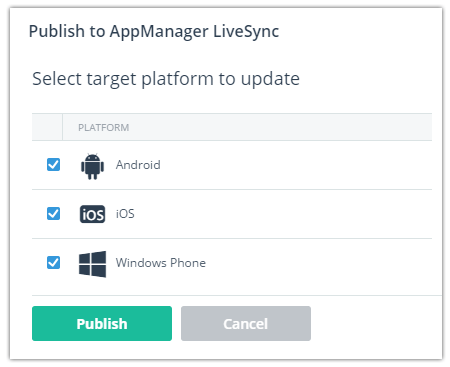Uncheck the Android platform checkbox
This screenshot has height=367, width=450.
pyautogui.click(x=53, y=165)
